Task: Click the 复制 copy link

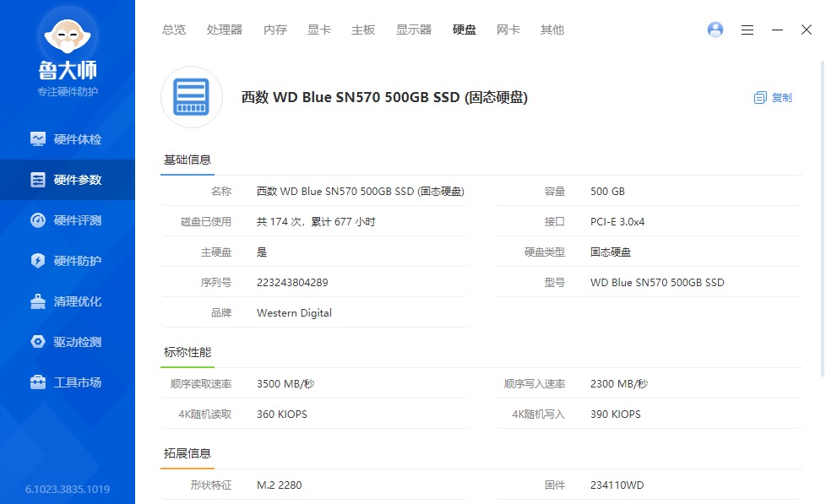Action: coord(782,97)
